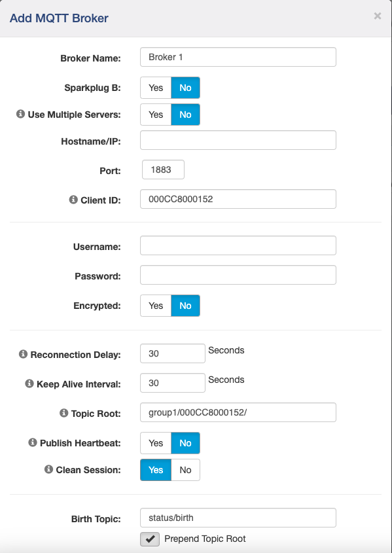Enable Publish Heartbeat
The width and height of the screenshot is (392, 553).
[x=155, y=443]
